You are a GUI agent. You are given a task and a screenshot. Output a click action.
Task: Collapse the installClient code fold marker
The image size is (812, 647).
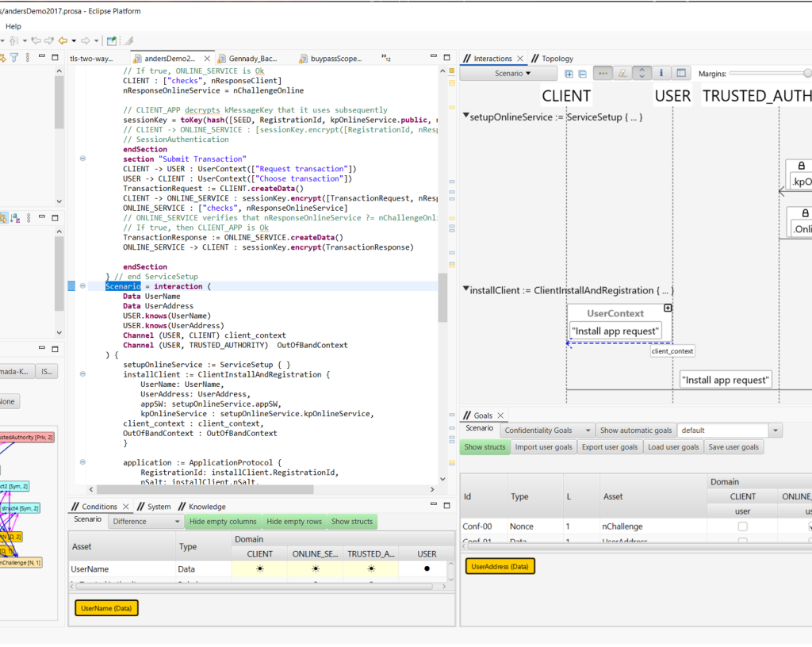tap(82, 374)
